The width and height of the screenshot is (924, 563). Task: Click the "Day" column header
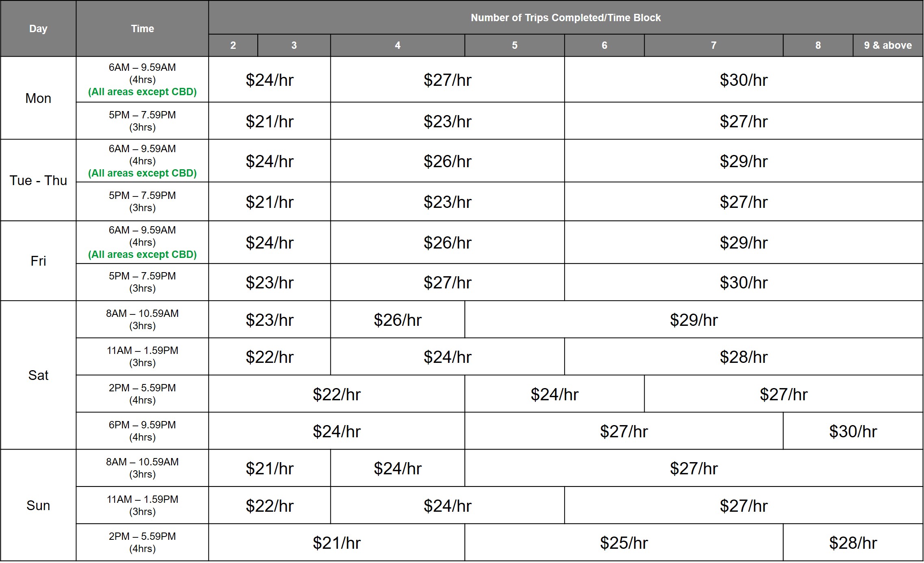pyautogui.click(x=38, y=28)
